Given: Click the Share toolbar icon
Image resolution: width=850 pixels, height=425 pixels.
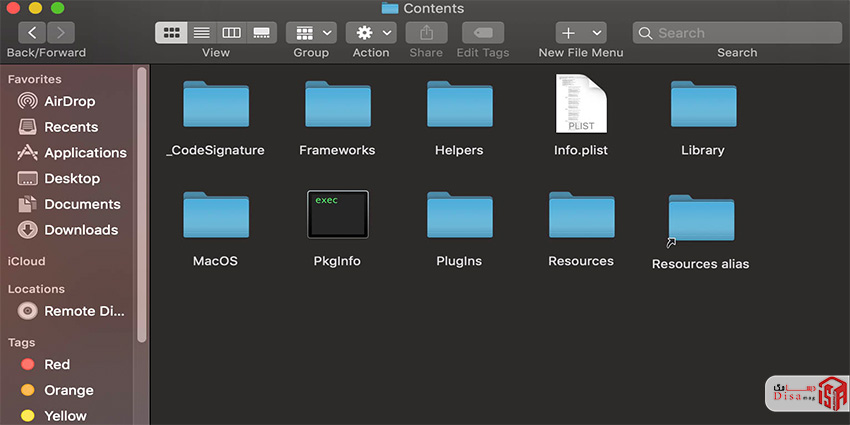Looking at the screenshot, I should 426,33.
